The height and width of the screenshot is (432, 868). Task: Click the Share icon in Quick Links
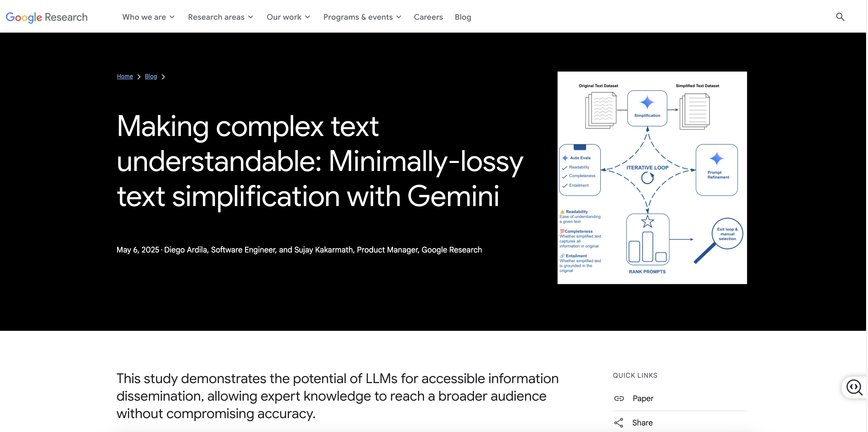[x=619, y=423]
